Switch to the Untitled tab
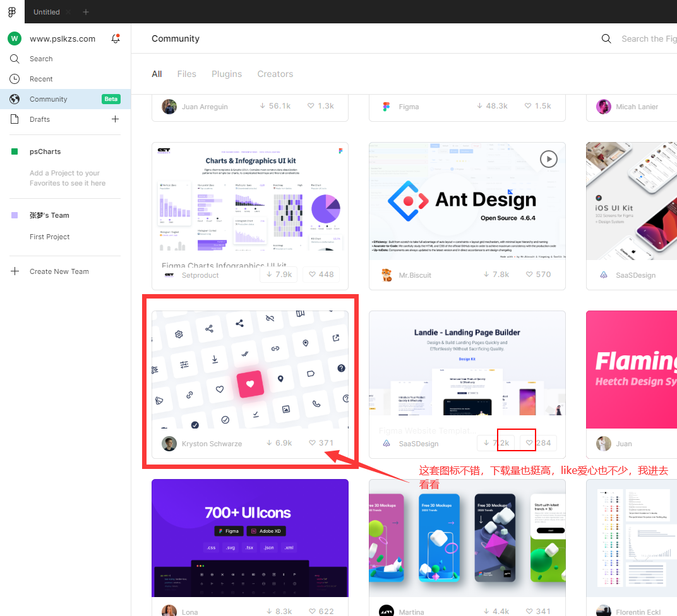 (47, 12)
